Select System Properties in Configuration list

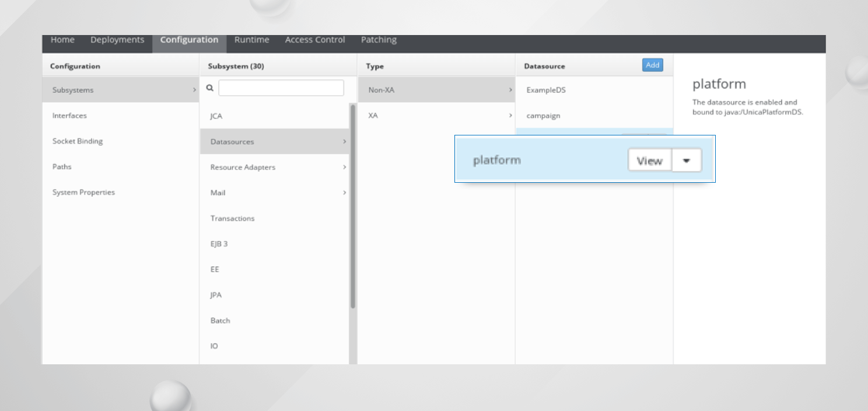[83, 192]
